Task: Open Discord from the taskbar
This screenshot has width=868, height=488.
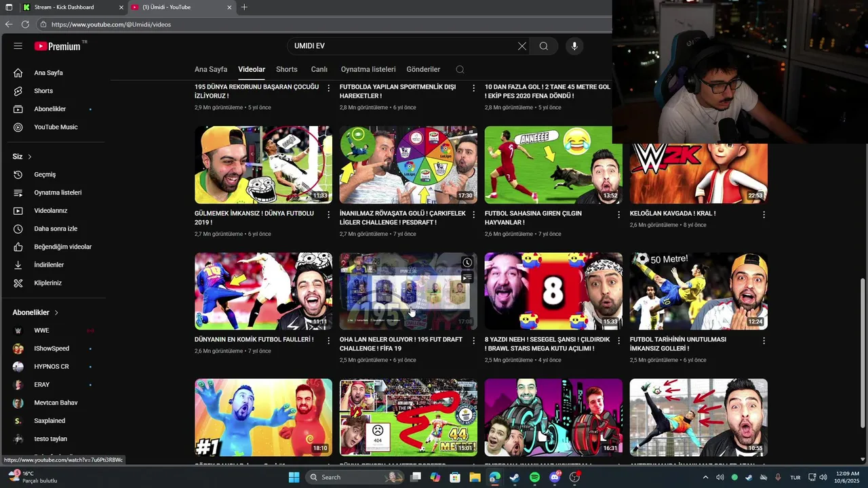Action: (555, 477)
